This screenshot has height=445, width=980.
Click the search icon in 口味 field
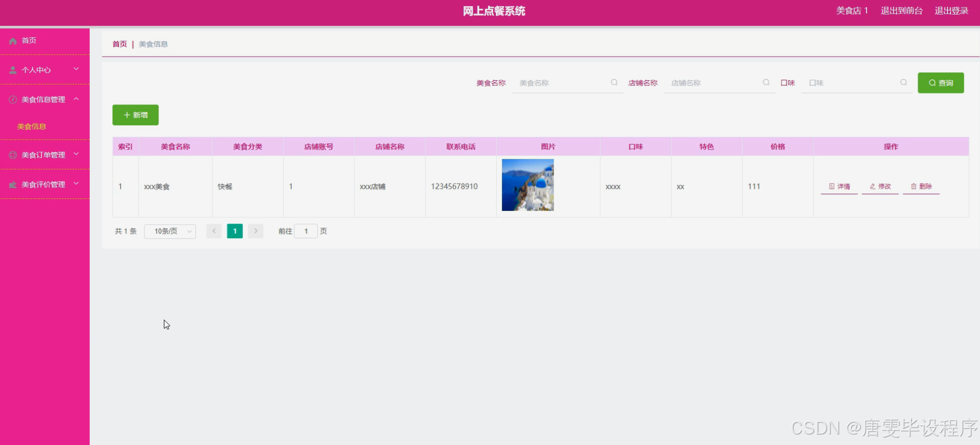pyautogui.click(x=903, y=82)
